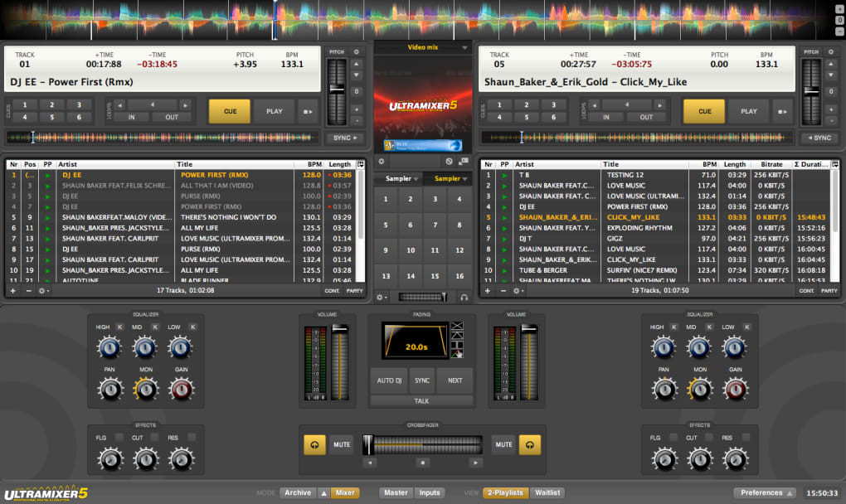
Task: Click the crossfader slider handle
Action: tap(368, 444)
